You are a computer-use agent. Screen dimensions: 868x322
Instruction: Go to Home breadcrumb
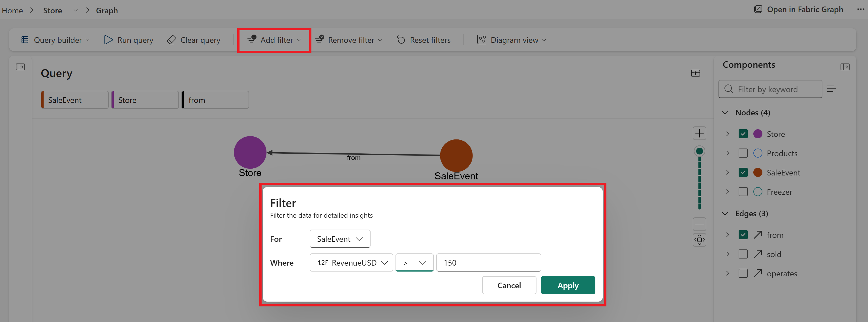pos(12,10)
